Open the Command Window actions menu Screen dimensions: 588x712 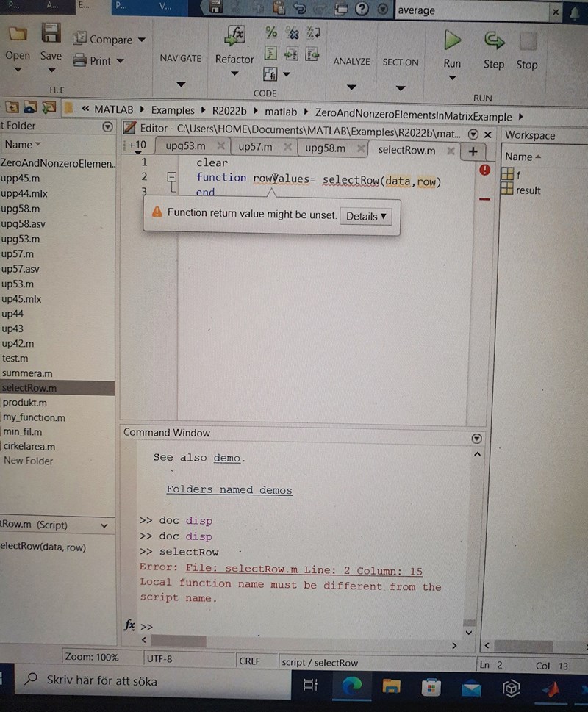tap(476, 438)
